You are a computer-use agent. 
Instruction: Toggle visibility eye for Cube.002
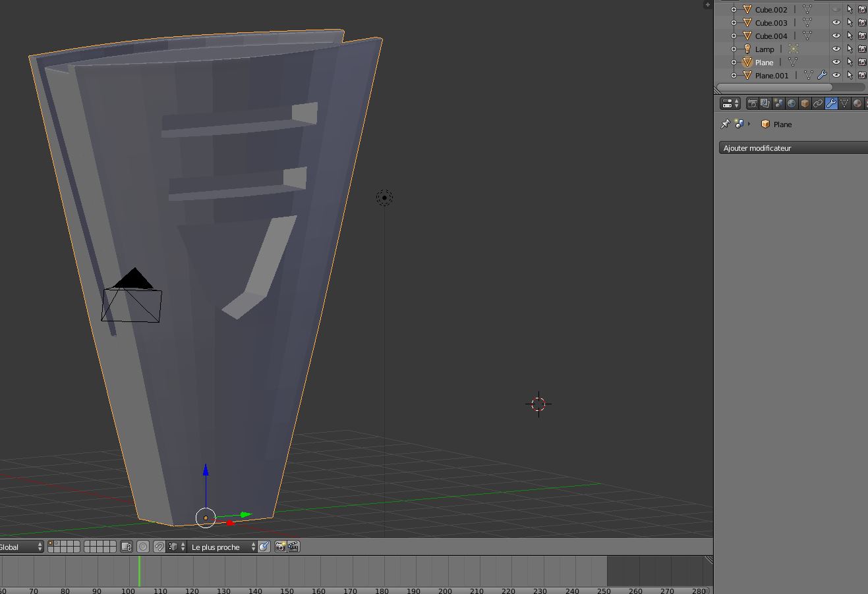tap(836, 9)
